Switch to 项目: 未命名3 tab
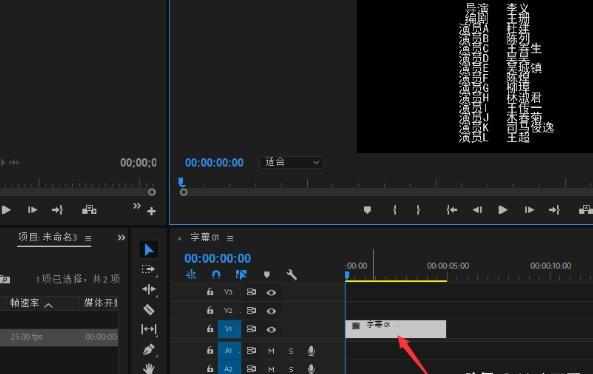Viewport: 593px width, 374px height. pos(48,237)
